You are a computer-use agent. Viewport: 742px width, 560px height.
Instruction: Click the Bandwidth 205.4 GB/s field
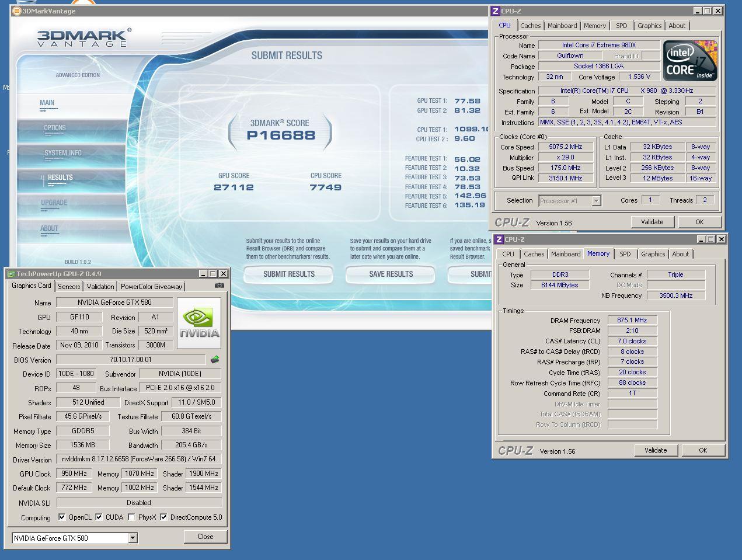point(191,445)
